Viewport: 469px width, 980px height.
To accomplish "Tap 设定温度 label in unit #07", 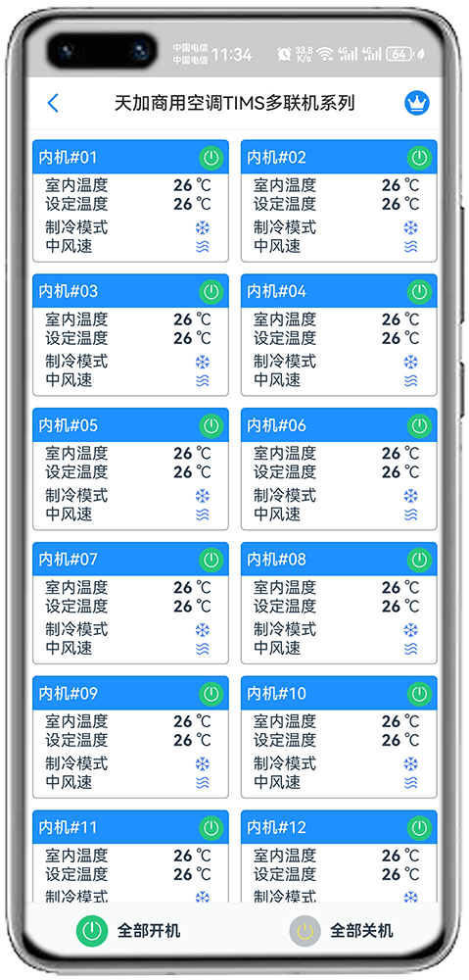I will [76, 606].
